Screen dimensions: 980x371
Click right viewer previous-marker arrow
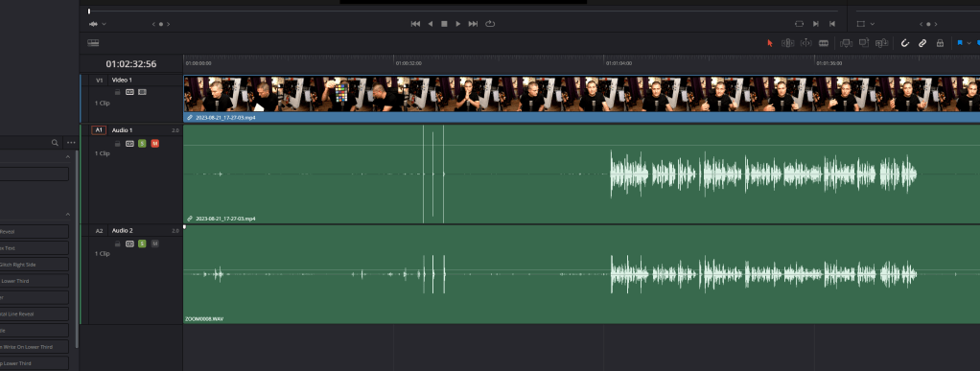click(x=922, y=24)
